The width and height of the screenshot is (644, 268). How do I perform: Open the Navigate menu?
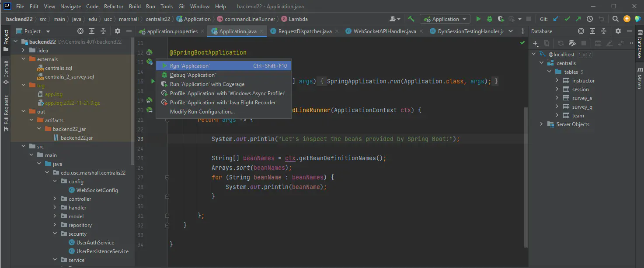[x=70, y=7]
